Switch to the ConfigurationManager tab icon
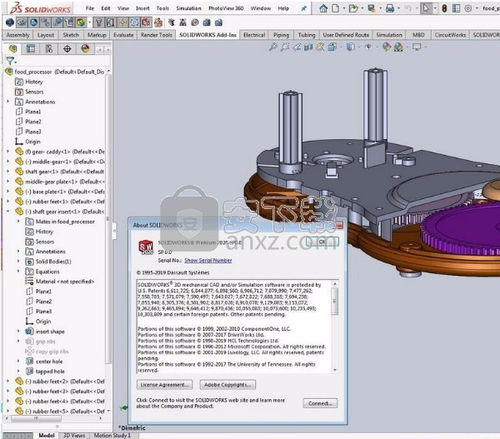The width and height of the screenshot is (500, 439). point(49,49)
